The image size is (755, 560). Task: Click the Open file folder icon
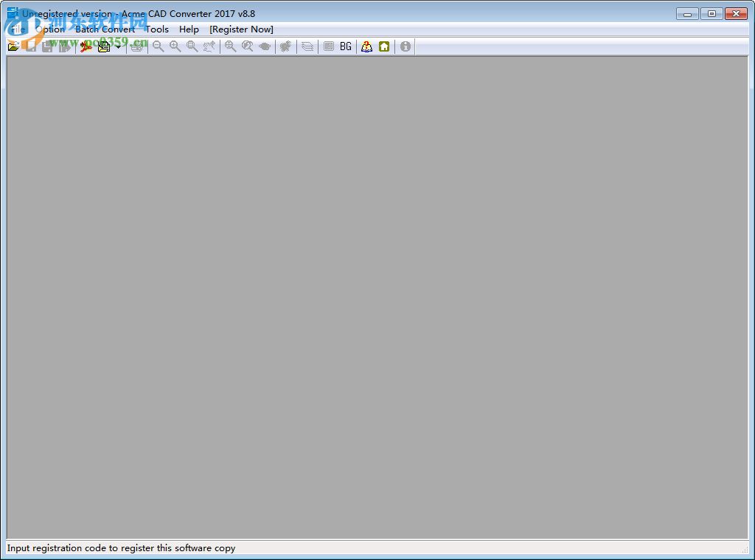13,46
